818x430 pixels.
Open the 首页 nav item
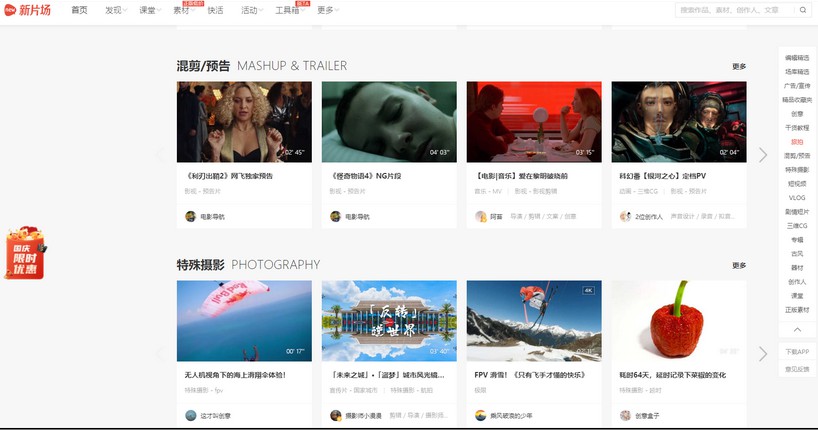[x=79, y=10]
